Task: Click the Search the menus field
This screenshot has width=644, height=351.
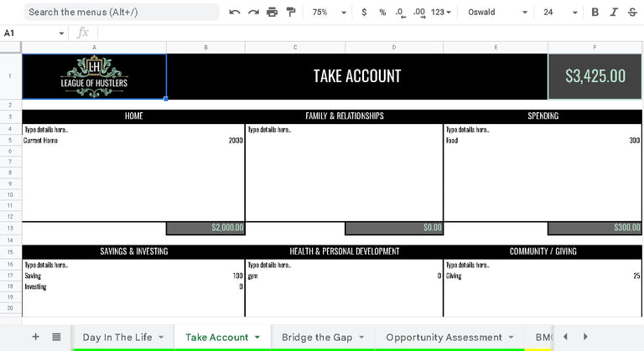Action: (x=122, y=13)
